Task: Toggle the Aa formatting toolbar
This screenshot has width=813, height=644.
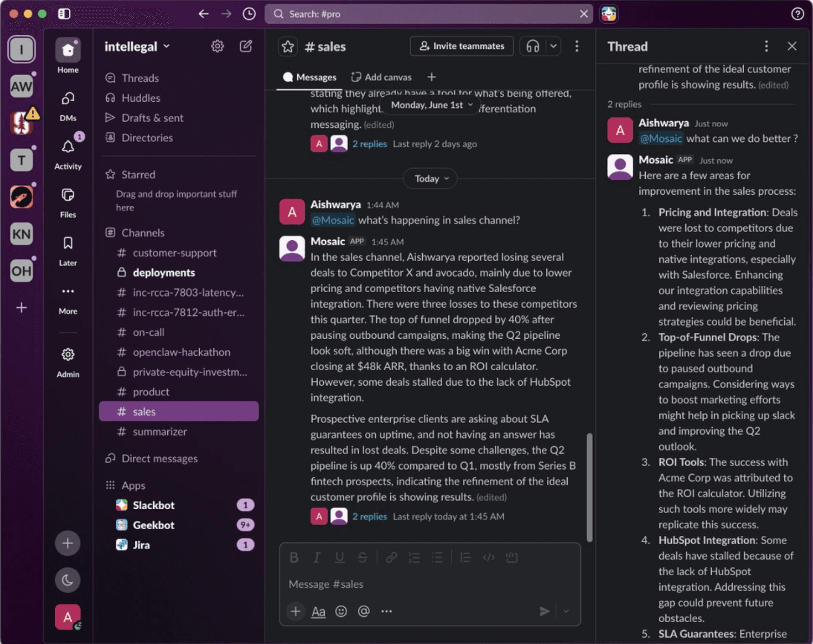Action: (x=318, y=611)
